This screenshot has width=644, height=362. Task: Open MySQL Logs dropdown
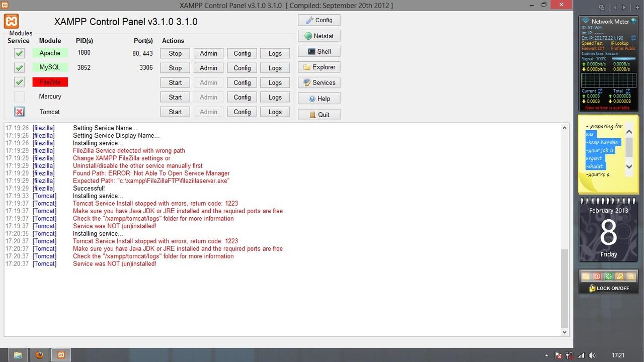click(275, 68)
